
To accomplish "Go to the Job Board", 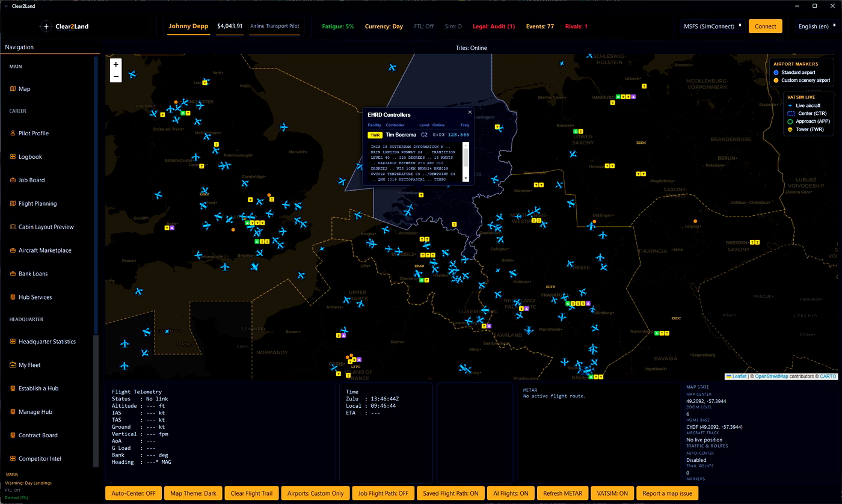I will click(x=28, y=180).
